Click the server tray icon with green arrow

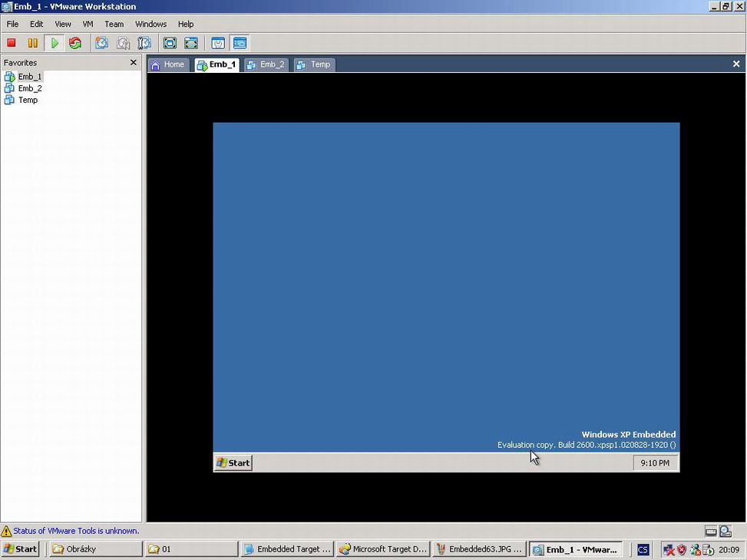708,549
